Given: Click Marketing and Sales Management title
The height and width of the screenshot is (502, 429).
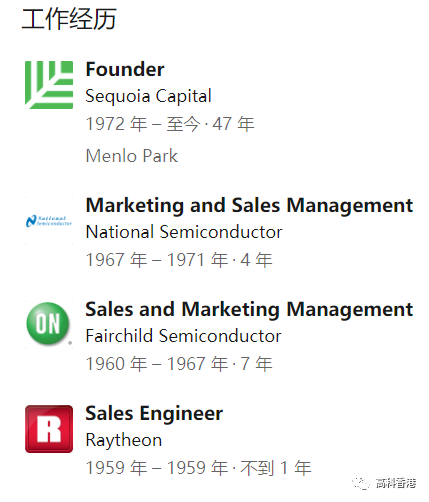Looking at the screenshot, I should click(249, 205).
